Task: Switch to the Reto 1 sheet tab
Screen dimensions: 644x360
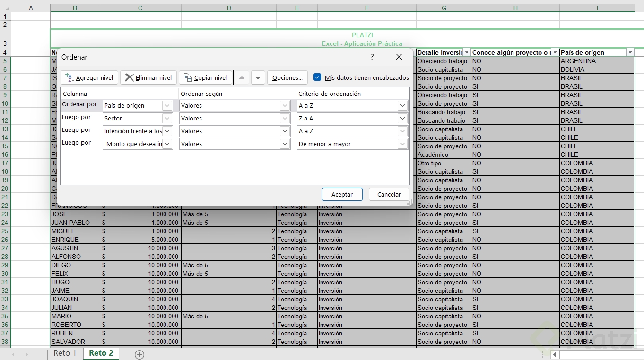Action: click(x=65, y=353)
